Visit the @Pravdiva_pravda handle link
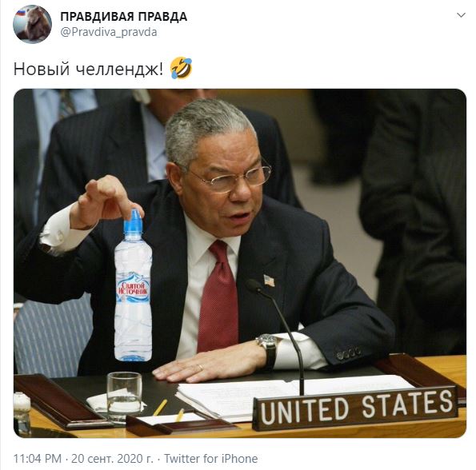The width and height of the screenshot is (476, 470). coord(109,32)
